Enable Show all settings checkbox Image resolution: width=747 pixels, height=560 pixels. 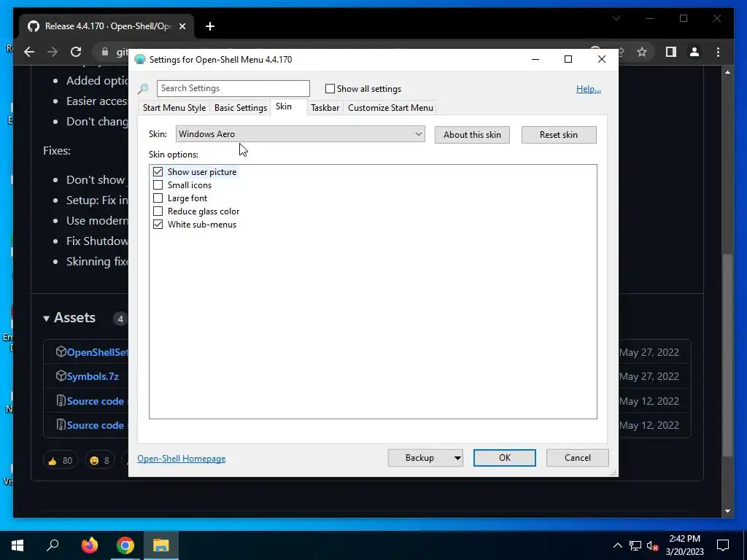coord(330,88)
